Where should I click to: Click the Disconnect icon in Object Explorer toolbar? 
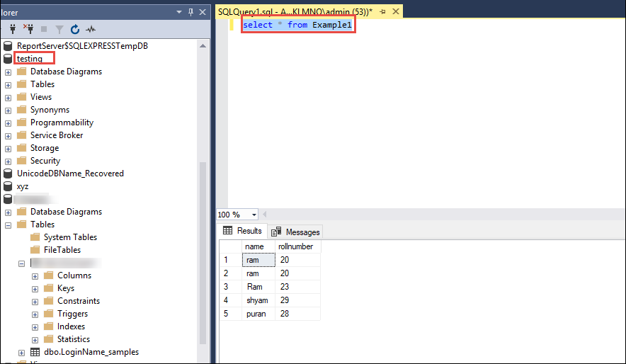(28, 29)
